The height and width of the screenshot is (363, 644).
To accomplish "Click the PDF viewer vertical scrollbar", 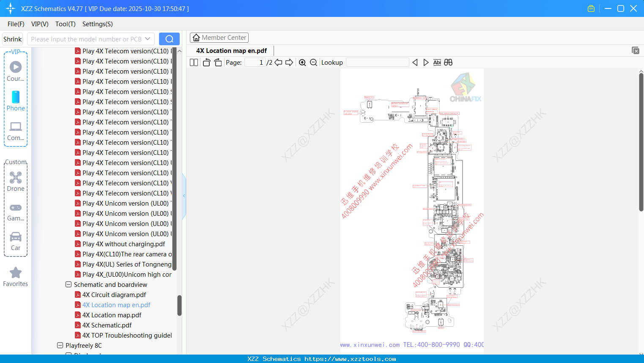I will [641, 142].
